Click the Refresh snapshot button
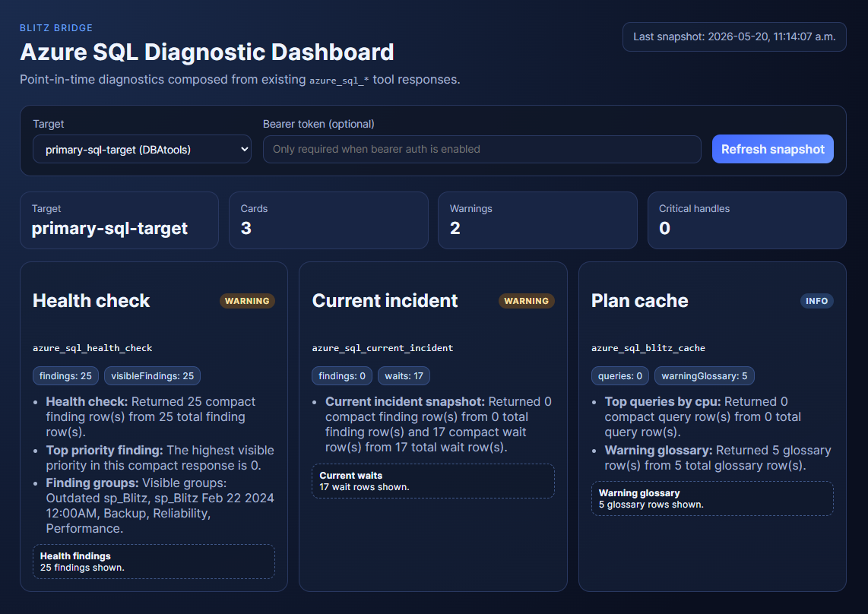The height and width of the screenshot is (614, 868). 772,149
